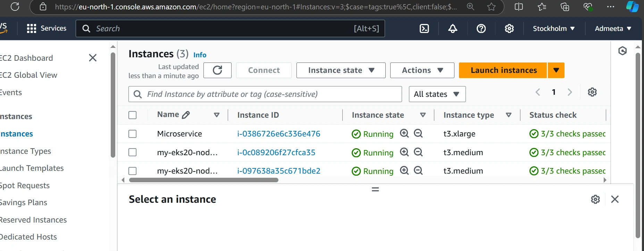The width and height of the screenshot is (644, 251).
Task: Open the AWS support help icon
Action: tap(481, 28)
